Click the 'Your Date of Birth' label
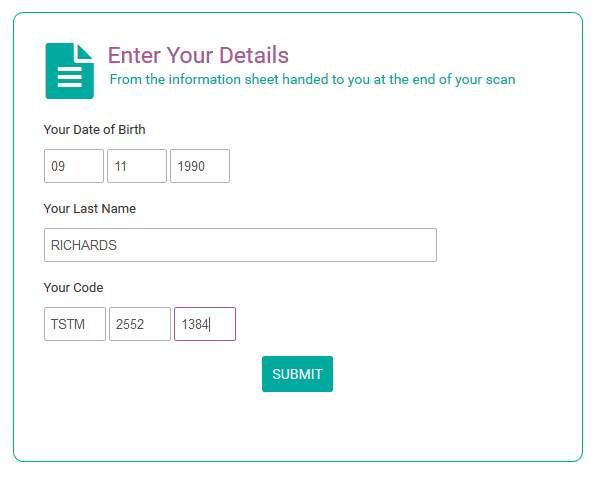598x478 pixels. pyautogui.click(x=94, y=130)
